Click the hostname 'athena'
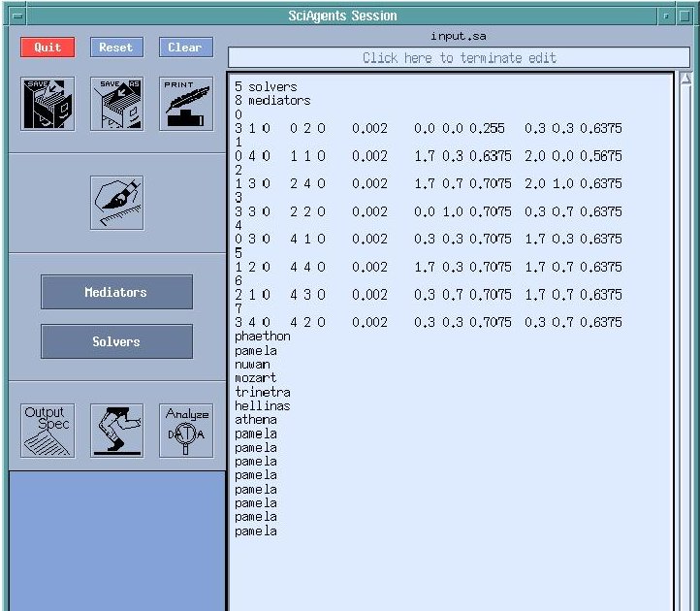Image resolution: width=700 pixels, height=611 pixels. (x=255, y=420)
